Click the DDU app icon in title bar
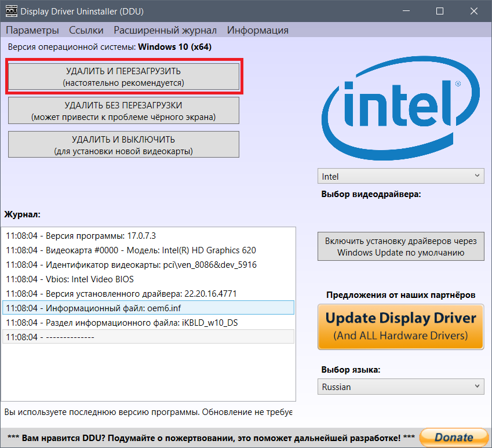Screen dimensions: 492x448 click(x=10, y=11)
